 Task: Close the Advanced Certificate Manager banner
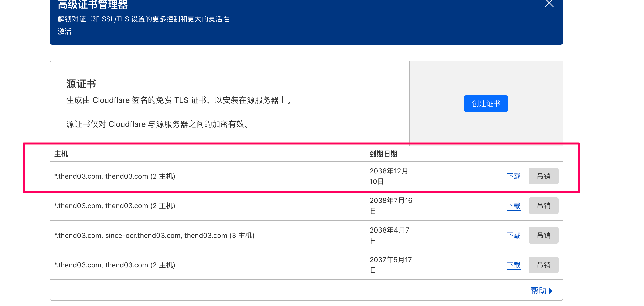pos(549,3)
